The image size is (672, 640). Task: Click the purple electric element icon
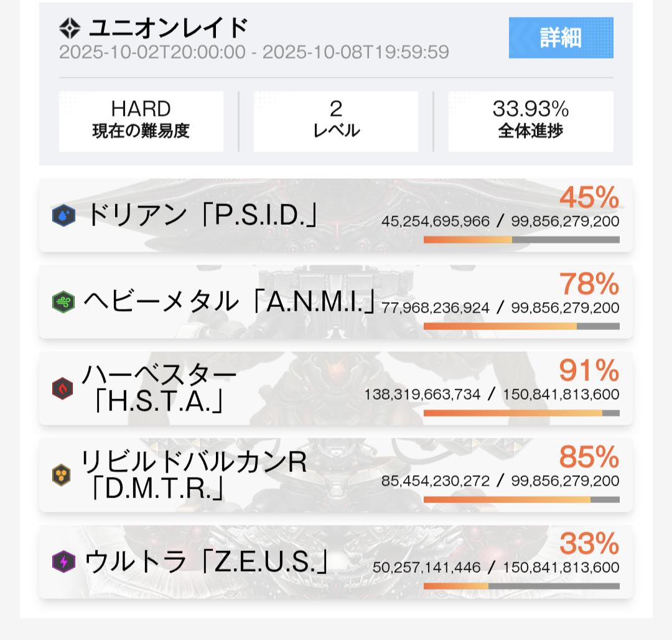point(63,562)
